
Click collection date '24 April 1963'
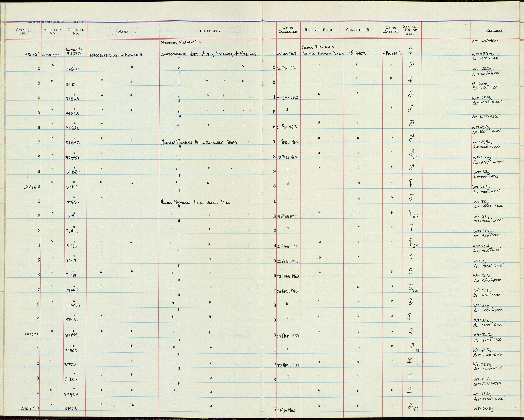(x=288, y=291)
